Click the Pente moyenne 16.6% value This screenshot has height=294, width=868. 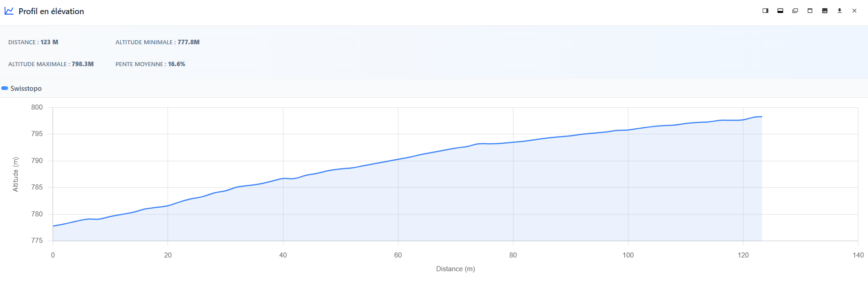176,64
